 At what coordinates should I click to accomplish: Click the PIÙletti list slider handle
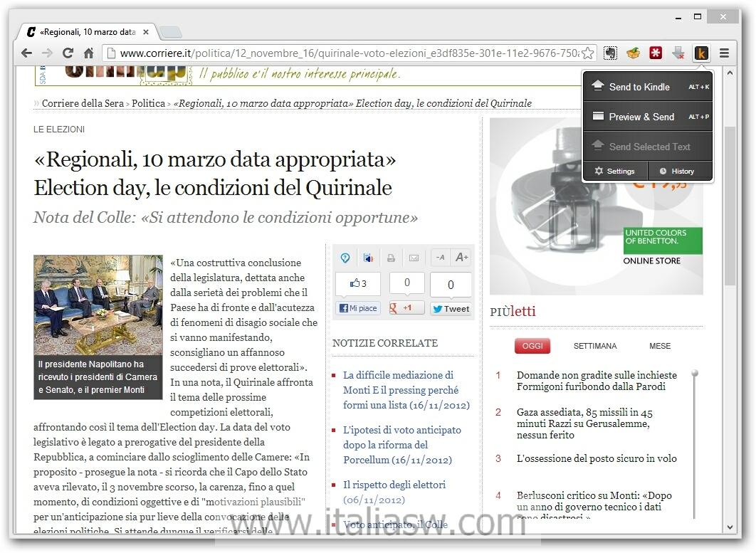[x=695, y=373]
